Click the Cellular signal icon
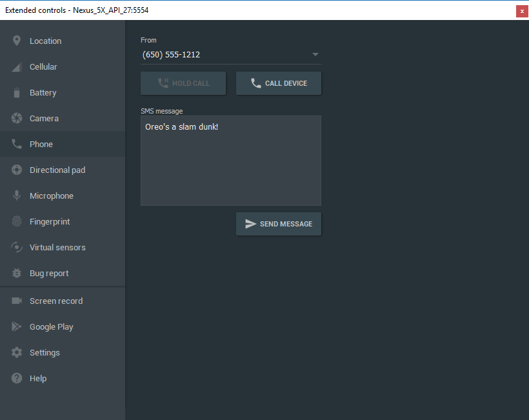The width and height of the screenshot is (529, 420). 17,67
